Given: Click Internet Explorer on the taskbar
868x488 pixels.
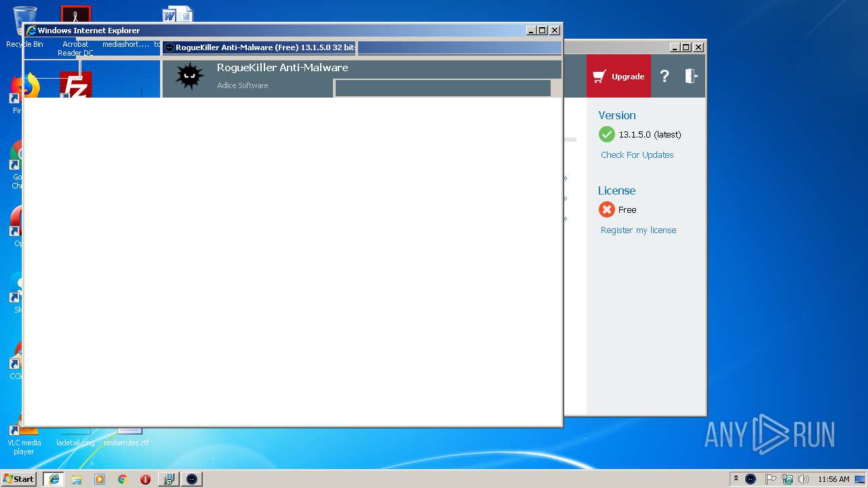Looking at the screenshot, I should point(54,479).
